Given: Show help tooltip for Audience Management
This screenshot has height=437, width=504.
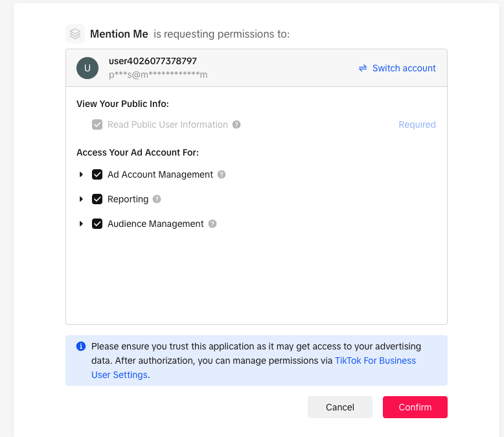Looking at the screenshot, I should [212, 224].
